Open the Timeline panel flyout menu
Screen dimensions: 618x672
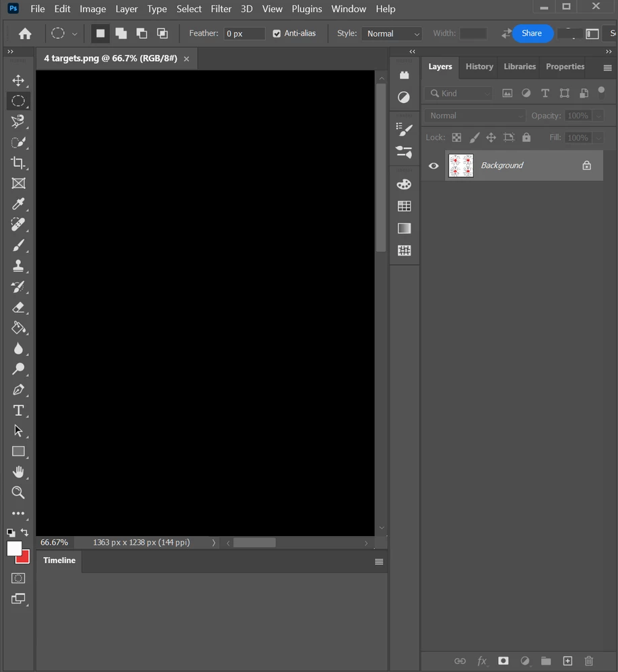379,562
